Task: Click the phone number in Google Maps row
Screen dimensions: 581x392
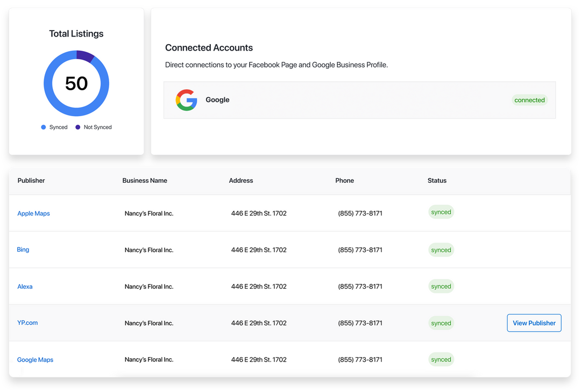Action: tap(360, 359)
